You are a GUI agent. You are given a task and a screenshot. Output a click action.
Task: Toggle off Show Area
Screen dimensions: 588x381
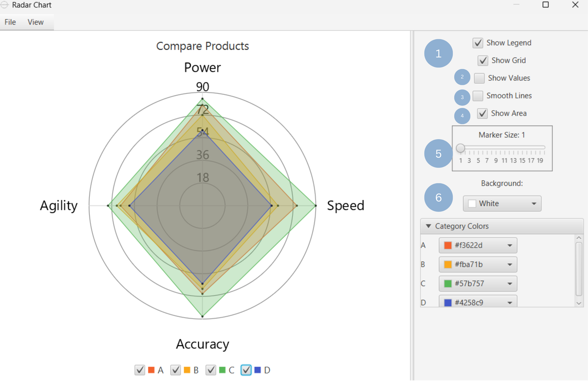point(482,114)
